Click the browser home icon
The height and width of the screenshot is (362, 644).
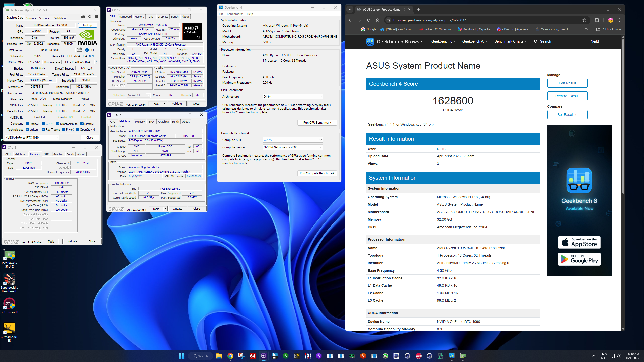tap(378, 20)
